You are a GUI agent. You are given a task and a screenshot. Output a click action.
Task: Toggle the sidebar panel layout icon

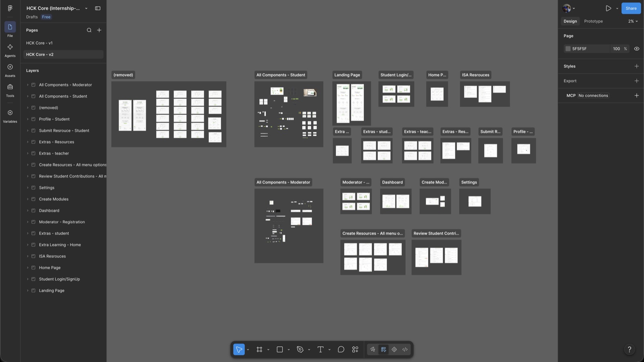(98, 8)
